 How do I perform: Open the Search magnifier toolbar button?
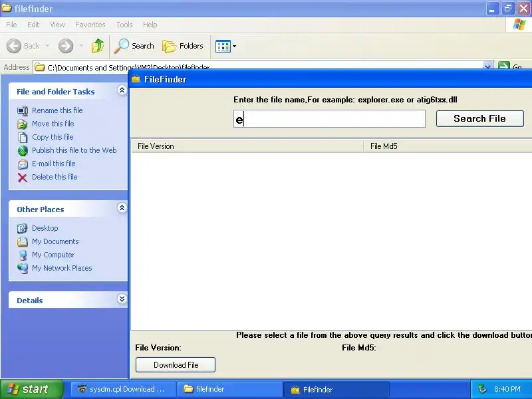point(134,46)
